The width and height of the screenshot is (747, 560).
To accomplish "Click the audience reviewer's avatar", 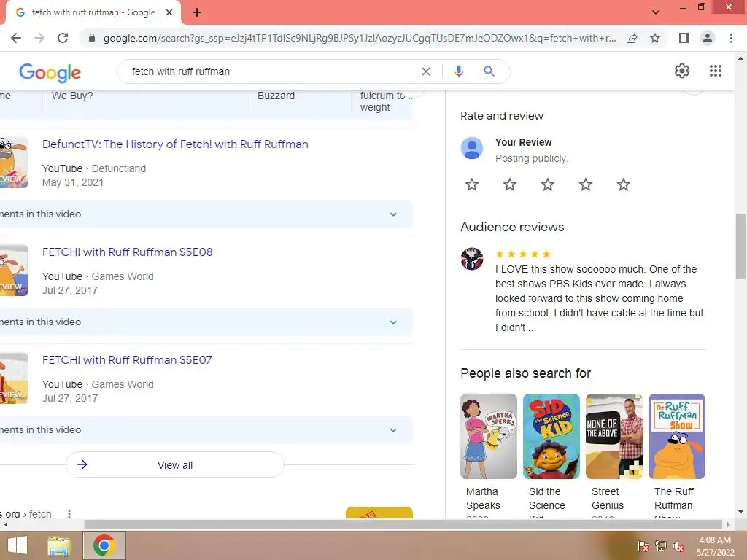I will pos(472,259).
